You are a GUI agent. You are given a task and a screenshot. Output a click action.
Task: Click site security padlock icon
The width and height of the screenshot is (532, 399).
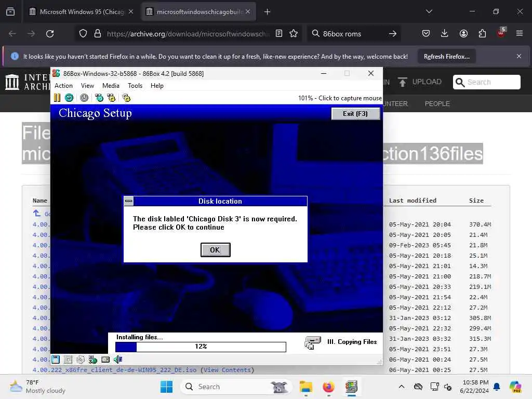pos(98,33)
